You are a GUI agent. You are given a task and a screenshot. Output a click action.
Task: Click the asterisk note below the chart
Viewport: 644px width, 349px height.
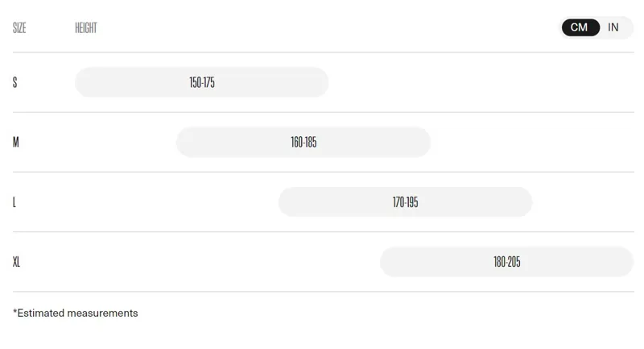click(x=76, y=313)
